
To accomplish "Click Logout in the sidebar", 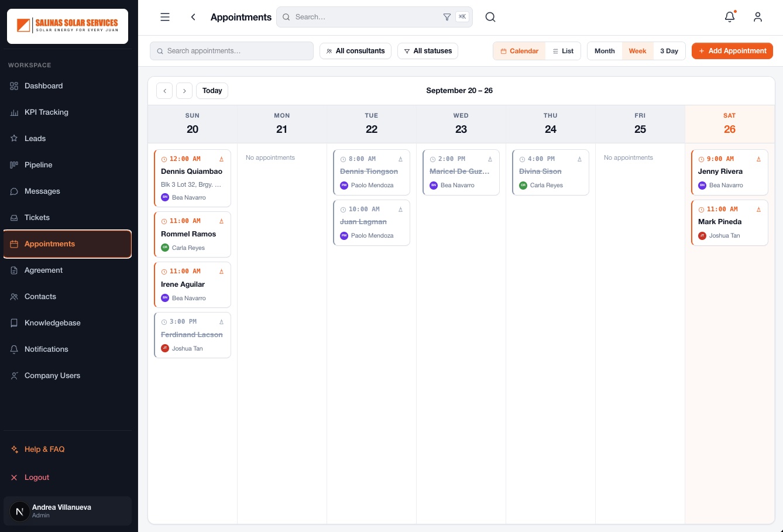I will [67, 478].
